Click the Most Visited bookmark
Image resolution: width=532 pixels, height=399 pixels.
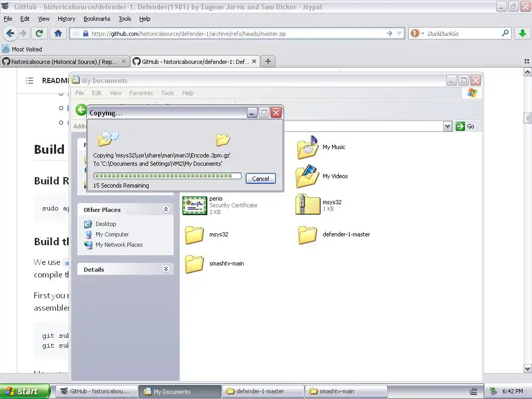tap(22, 49)
